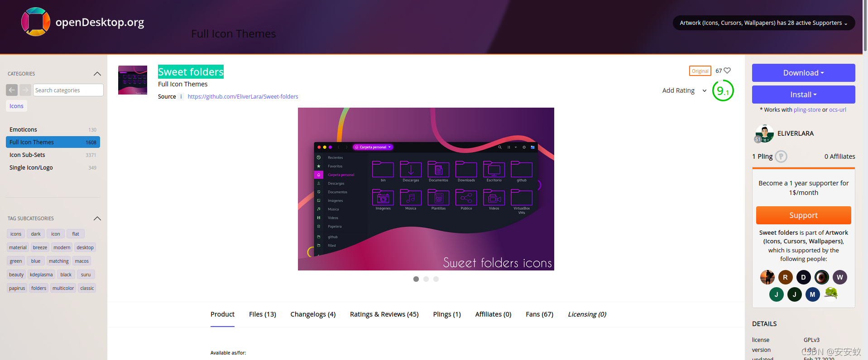The width and height of the screenshot is (868, 360).
Task: Click the orange Support button
Action: (x=803, y=215)
